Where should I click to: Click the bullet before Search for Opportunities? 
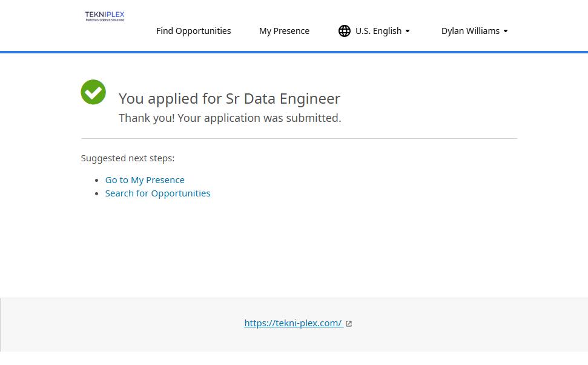coord(97,194)
